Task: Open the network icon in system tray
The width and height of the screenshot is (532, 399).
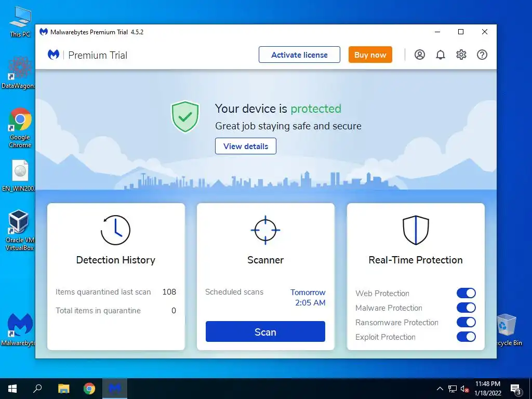Action: tap(453, 389)
